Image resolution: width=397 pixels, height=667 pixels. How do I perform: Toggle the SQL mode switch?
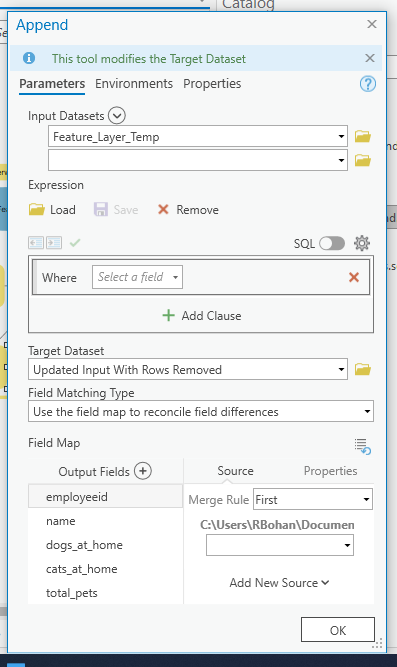(x=332, y=244)
